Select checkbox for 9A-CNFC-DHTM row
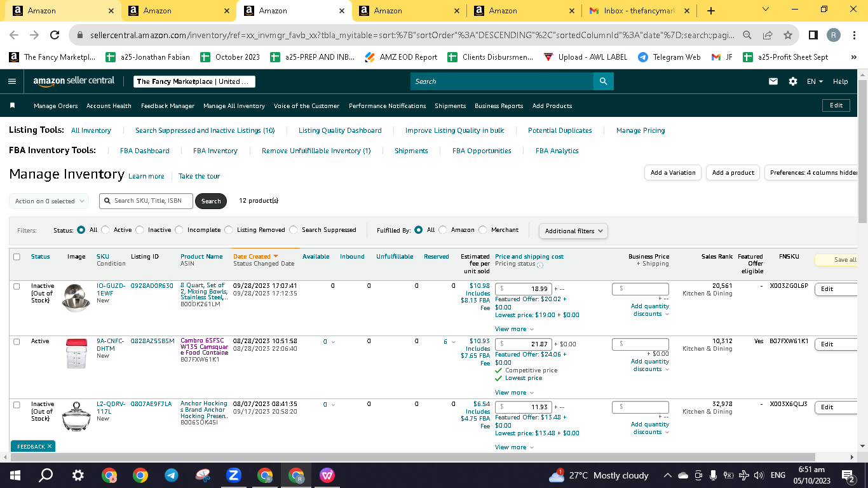The image size is (868, 488). click(17, 342)
